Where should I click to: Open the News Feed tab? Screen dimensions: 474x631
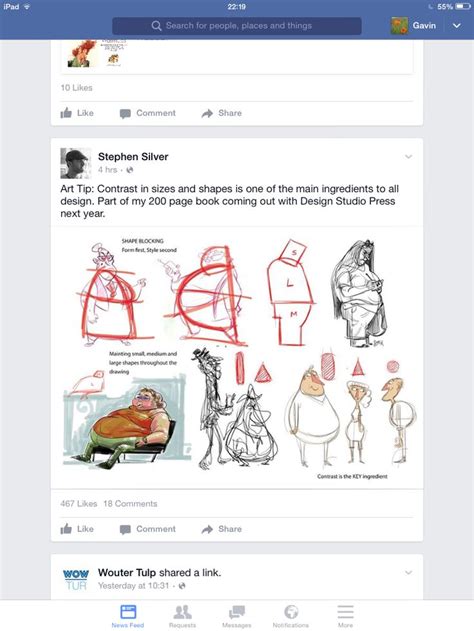coord(128,616)
